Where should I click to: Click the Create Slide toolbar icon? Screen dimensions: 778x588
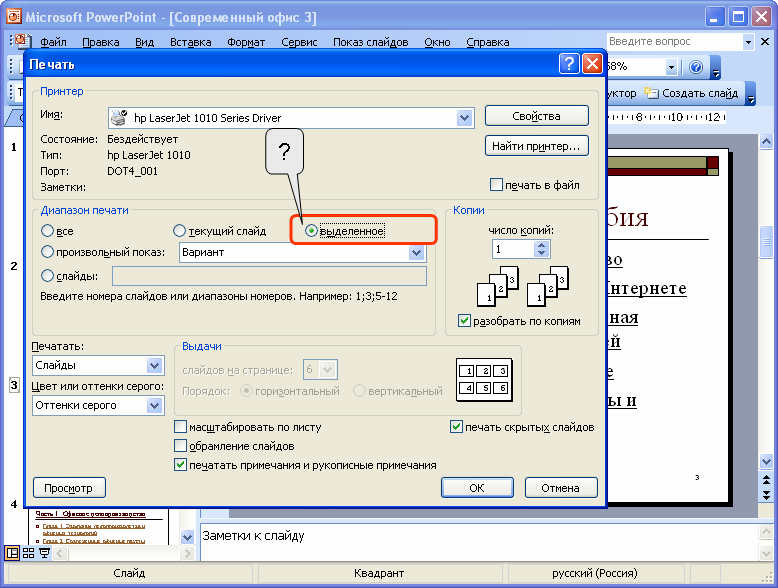point(651,93)
